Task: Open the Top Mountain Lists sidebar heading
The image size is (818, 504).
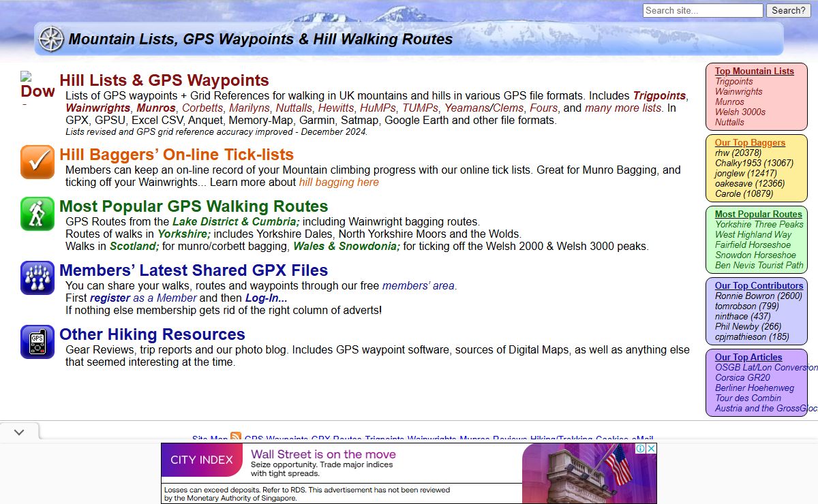Action: (754, 71)
